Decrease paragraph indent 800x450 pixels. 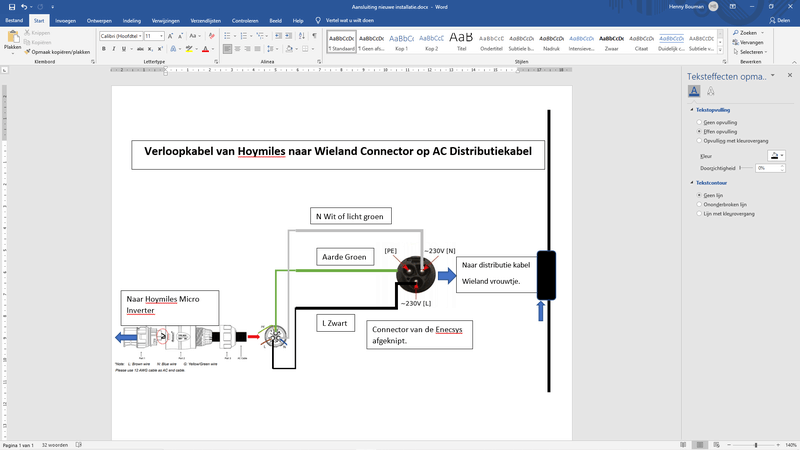[x=278, y=36]
